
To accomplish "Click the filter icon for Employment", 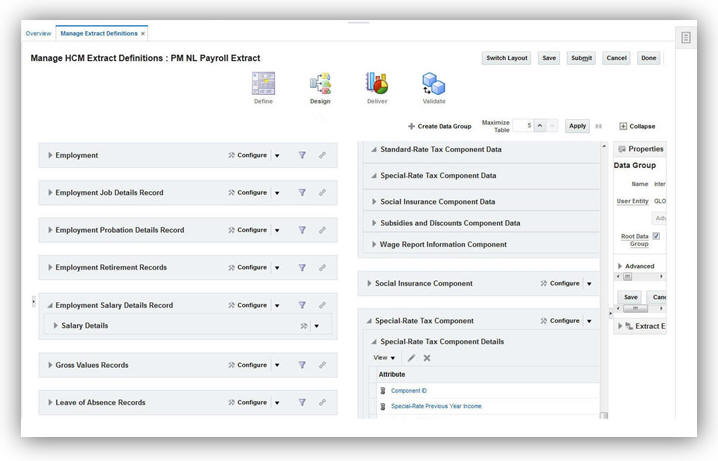I will (x=302, y=155).
